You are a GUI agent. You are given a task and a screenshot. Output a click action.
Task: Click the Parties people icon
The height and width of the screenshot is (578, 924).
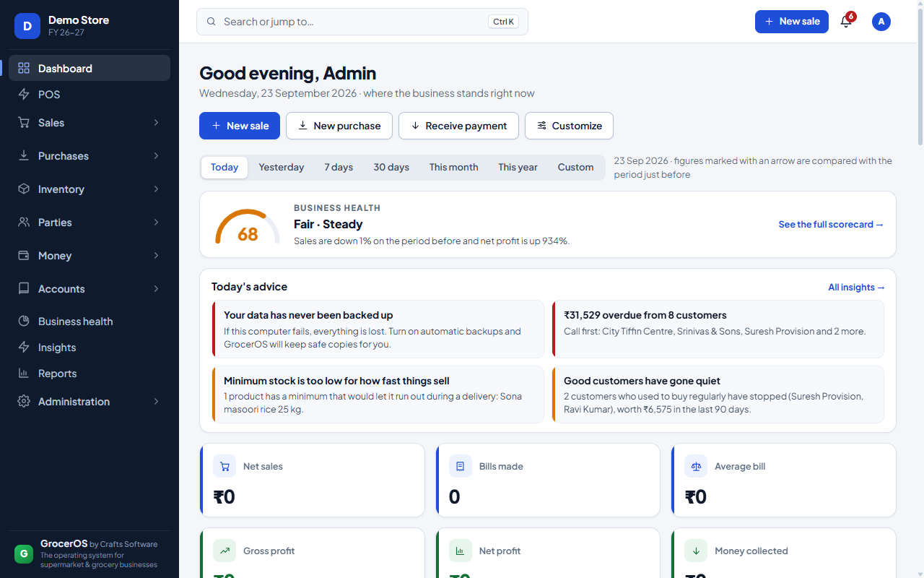click(24, 222)
